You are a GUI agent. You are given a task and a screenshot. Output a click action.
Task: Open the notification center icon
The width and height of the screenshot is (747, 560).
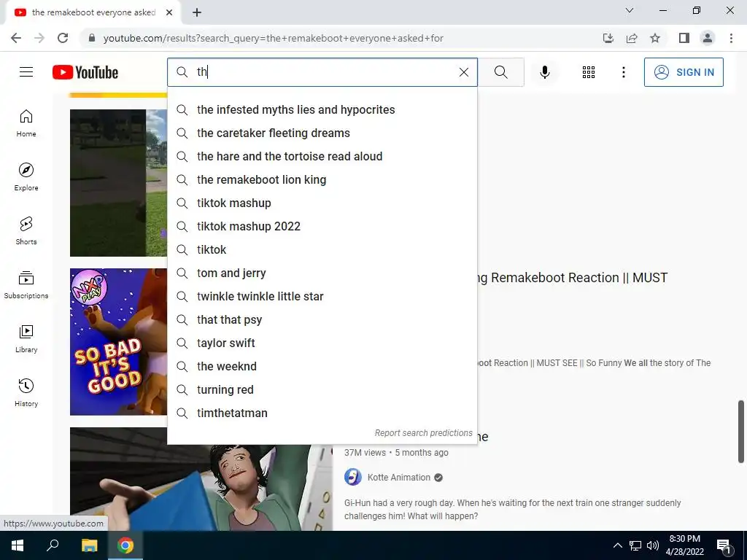[724, 546]
